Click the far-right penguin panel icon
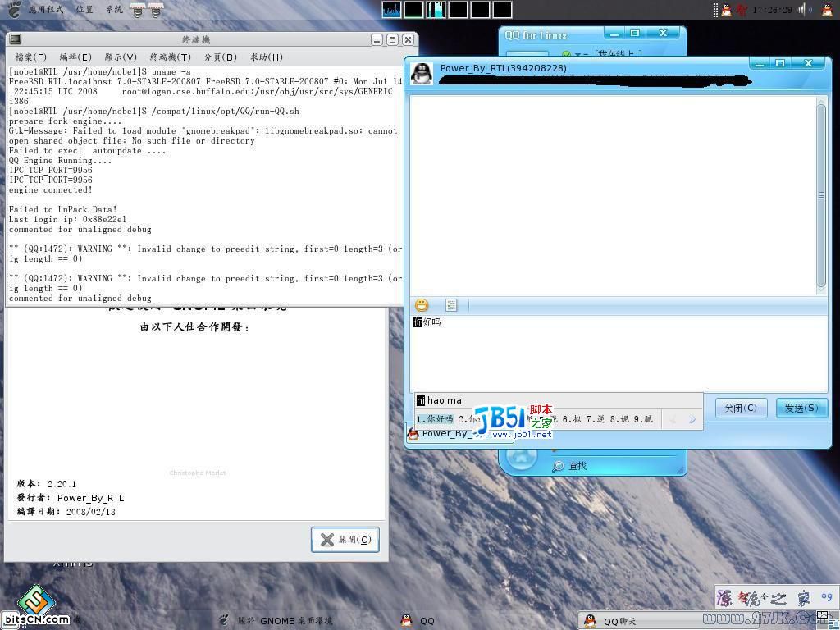The width and height of the screenshot is (840, 630). tap(827, 10)
